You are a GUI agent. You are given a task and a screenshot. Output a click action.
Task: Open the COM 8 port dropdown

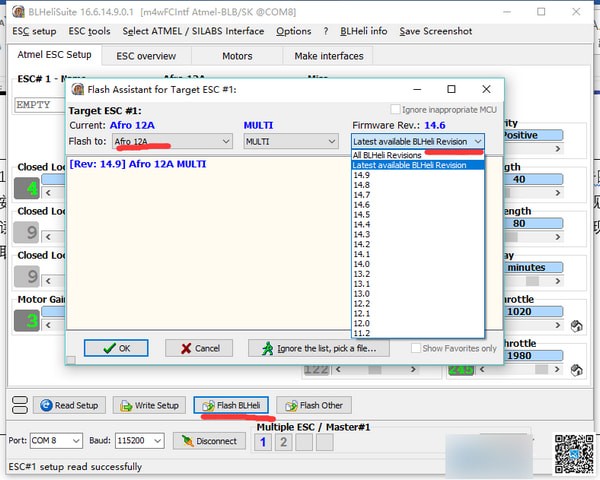click(x=56, y=441)
